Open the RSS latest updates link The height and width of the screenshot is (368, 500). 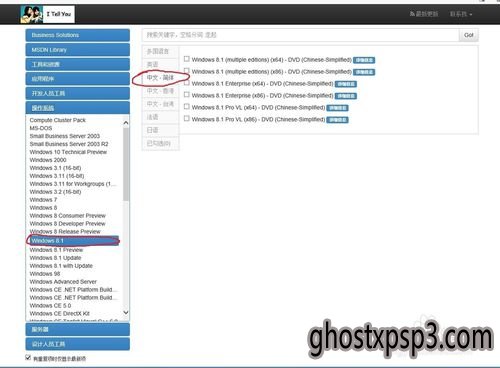coord(424,14)
